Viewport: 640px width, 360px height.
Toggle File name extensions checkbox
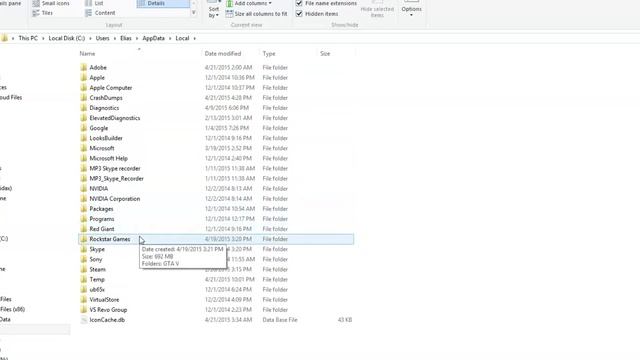299,3
